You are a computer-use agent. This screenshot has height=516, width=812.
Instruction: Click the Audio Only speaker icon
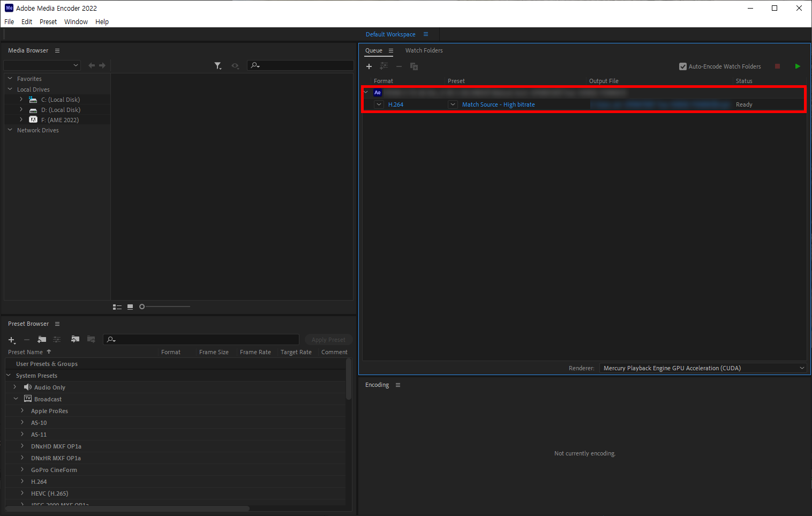tap(28, 387)
